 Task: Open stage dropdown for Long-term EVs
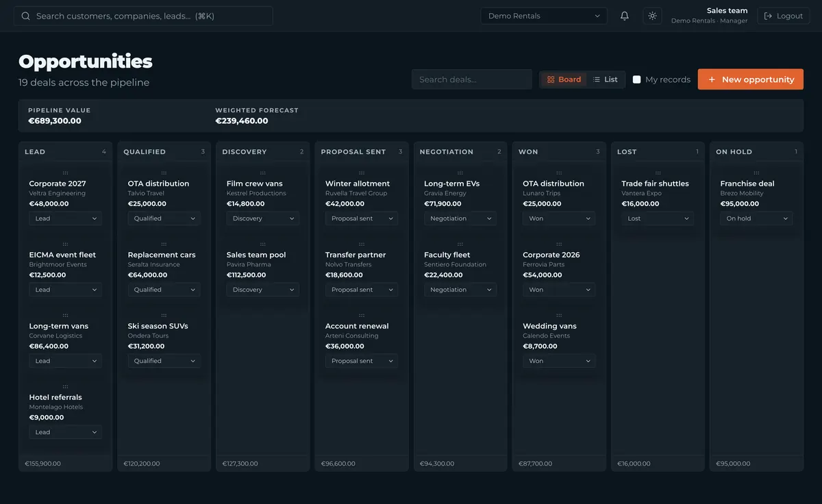point(460,218)
